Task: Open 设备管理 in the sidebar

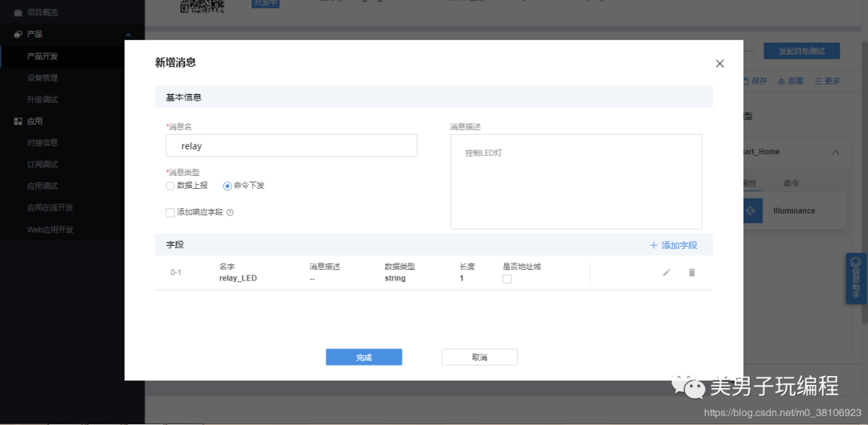Action: [43, 78]
